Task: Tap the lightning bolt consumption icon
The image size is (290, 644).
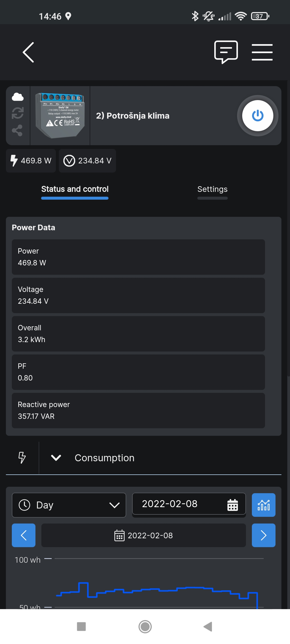Action: tap(22, 458)
